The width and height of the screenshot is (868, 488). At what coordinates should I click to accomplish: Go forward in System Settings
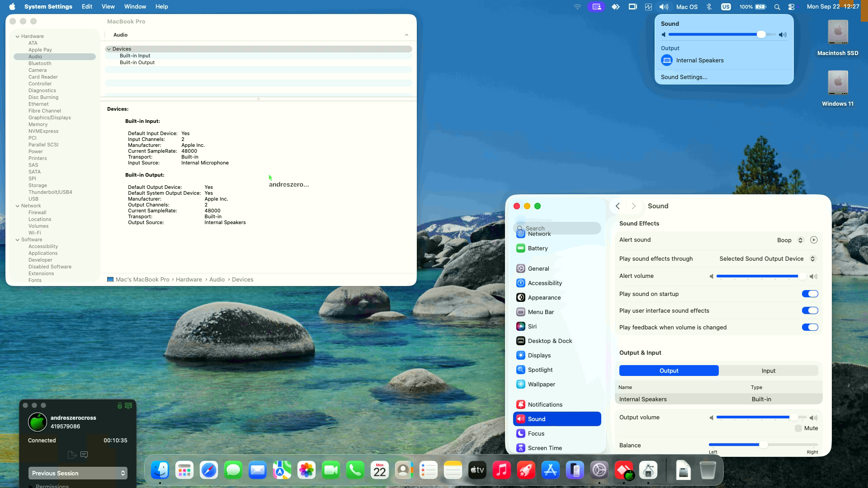pos(634,206)
